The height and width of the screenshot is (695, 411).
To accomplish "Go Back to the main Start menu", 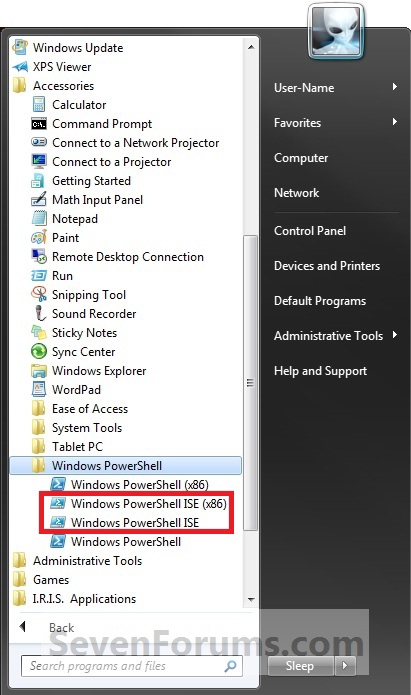I will click(49, 627).
